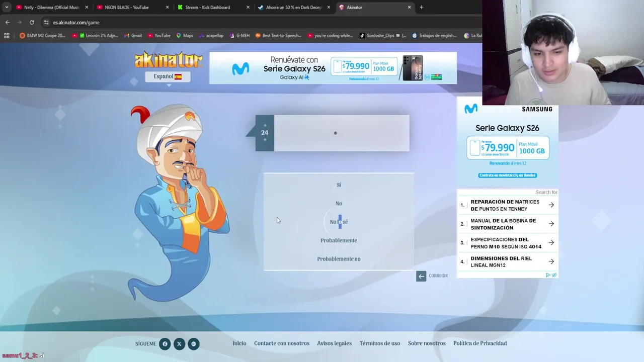Open Sobre nosotros footer link
The width and height of the screenshot is (644, 362).
point(427,343)
